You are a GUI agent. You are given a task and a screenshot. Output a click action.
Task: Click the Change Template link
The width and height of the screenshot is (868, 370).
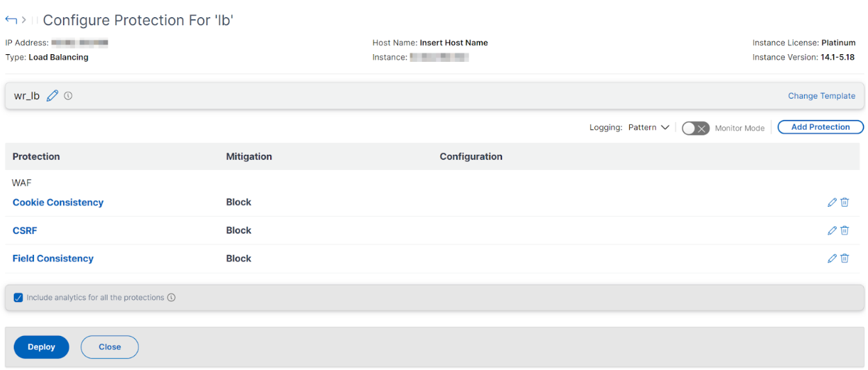pyautogui.click(x=821, y=96)
